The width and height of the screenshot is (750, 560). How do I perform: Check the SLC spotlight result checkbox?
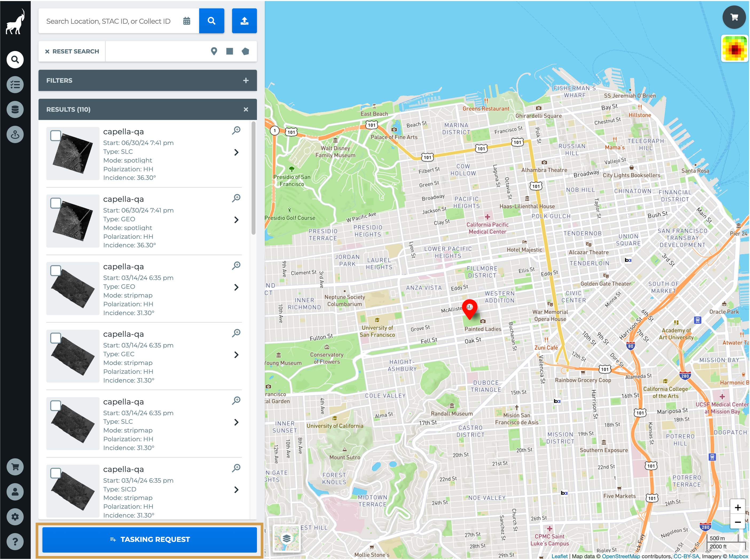pos(56,136)
